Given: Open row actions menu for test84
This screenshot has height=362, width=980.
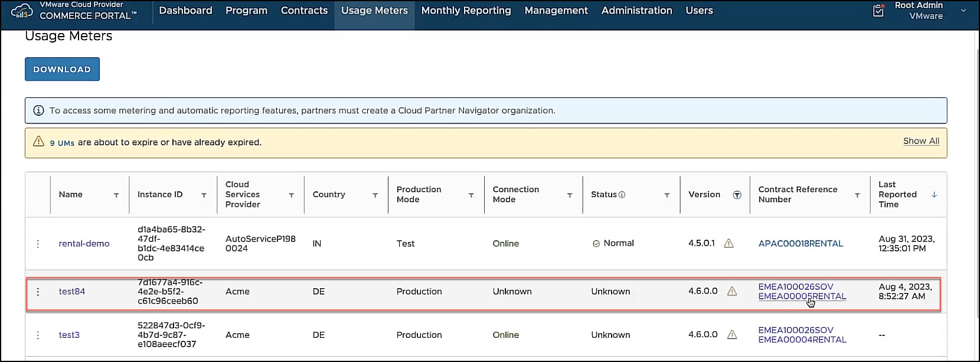Looking at the screenshot, I should 38,292.
